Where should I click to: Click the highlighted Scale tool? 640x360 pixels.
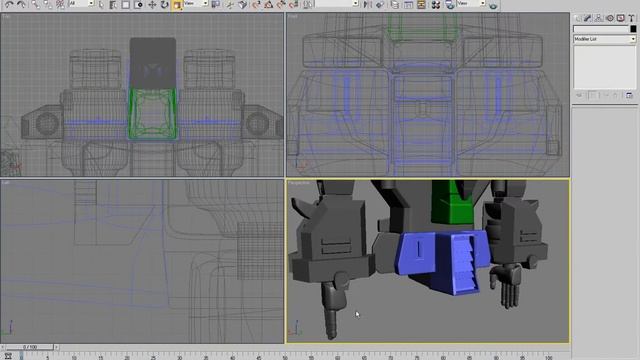coord(177,5)
